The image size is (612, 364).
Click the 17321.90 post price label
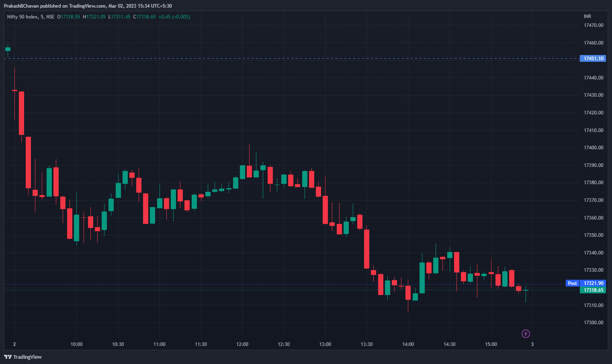[x=593, y=283]
